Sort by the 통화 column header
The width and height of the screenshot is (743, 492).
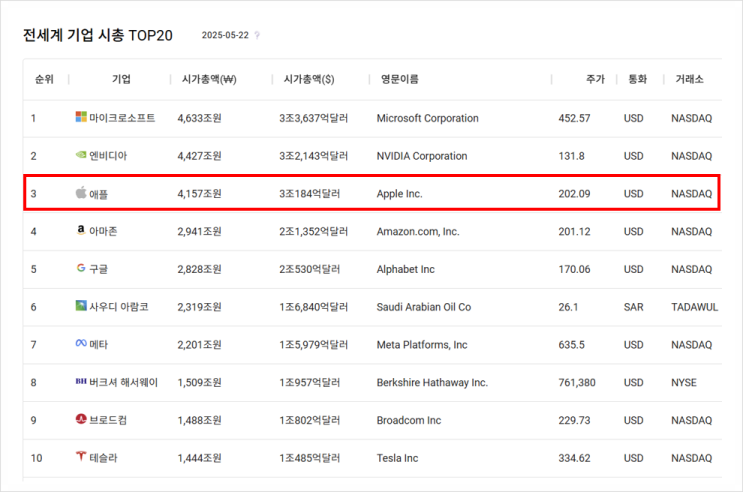coord(638,79)
